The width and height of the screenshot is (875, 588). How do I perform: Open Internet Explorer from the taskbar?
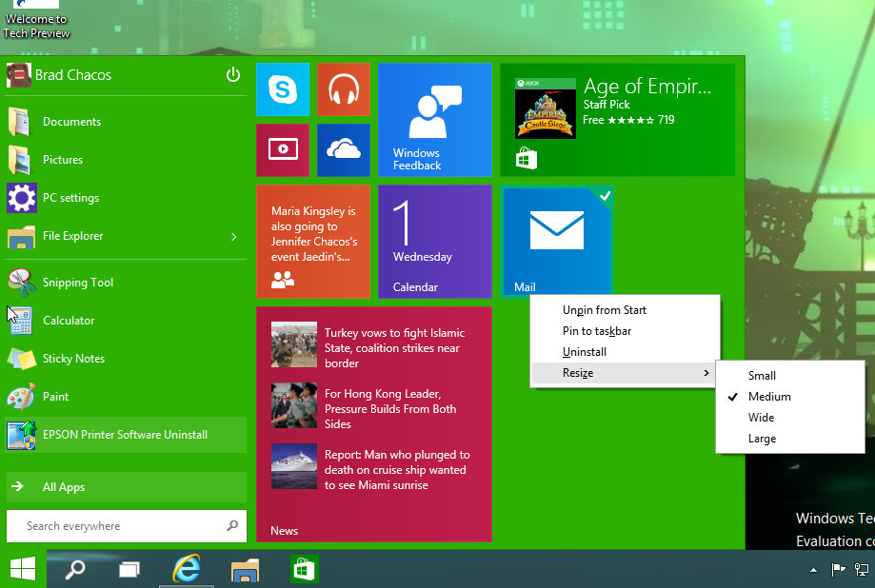pos(187,569)
